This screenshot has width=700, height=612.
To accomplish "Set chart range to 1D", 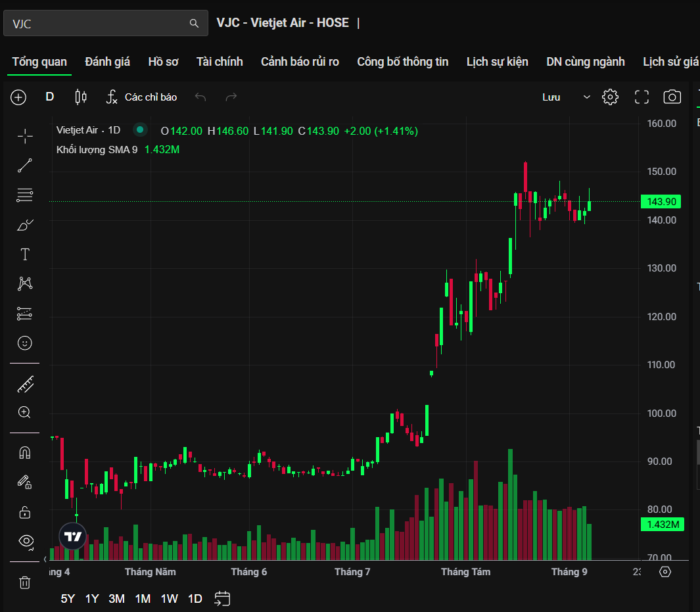I will 195,599.
